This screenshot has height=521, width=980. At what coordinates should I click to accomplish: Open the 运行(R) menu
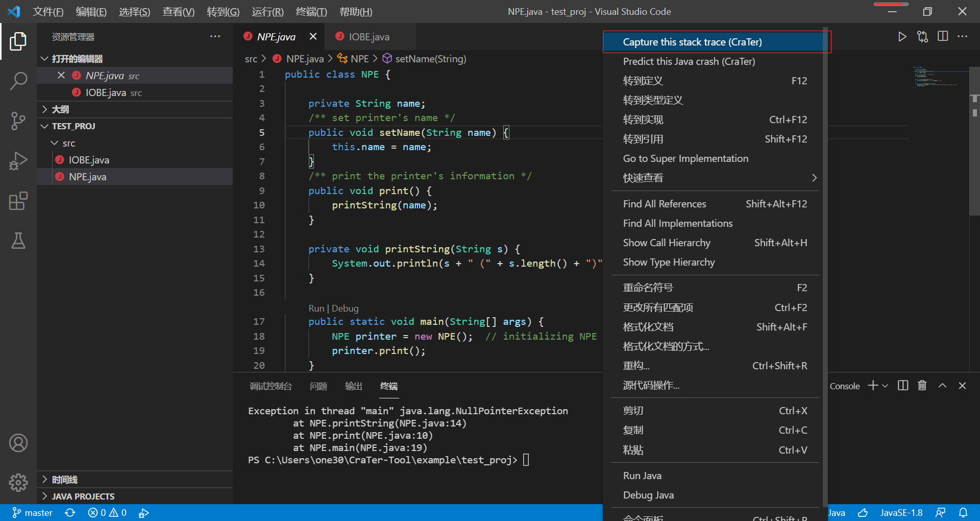click(267, 12)
